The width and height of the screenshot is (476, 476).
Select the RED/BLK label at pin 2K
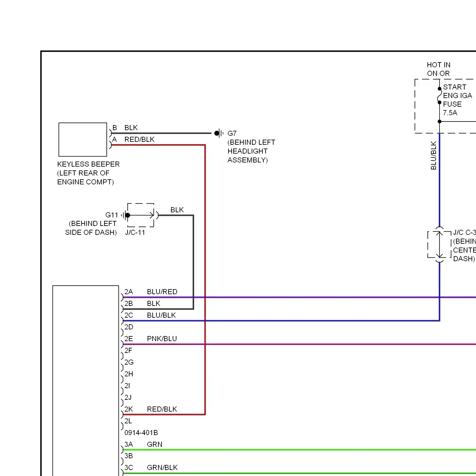162,409
